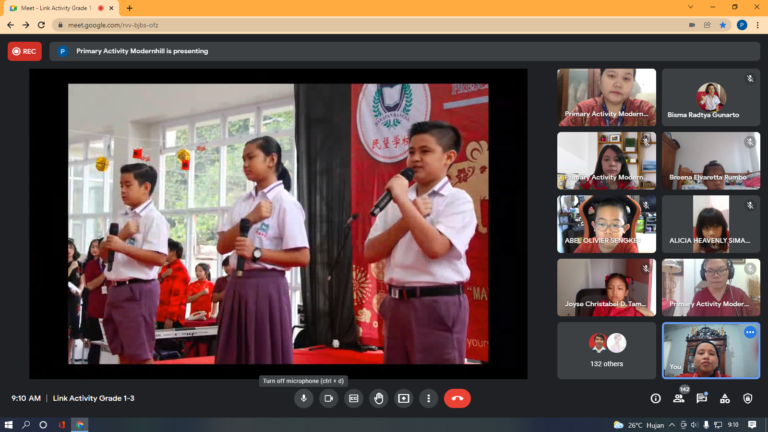
Task: Open the 132 others participants tile
Action: click(606, 350)
